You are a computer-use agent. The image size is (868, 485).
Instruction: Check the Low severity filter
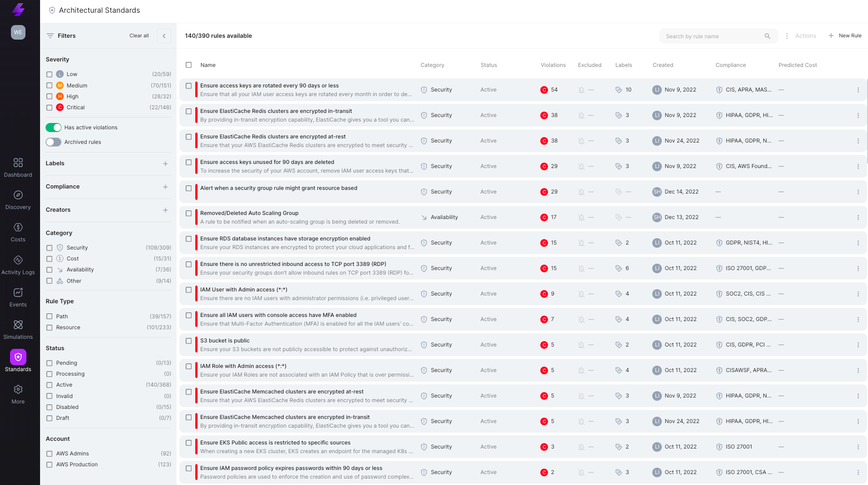[49, 74]
